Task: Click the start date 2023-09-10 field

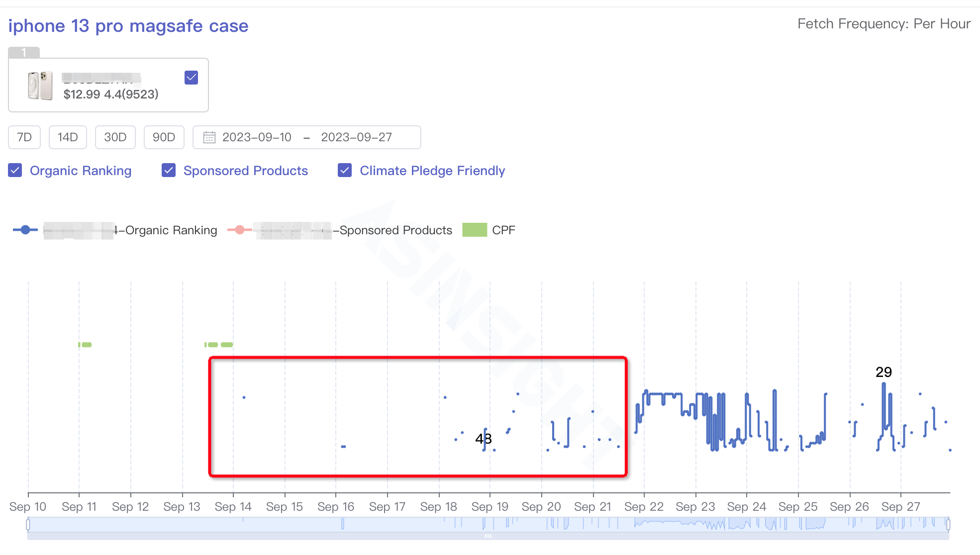Action: tap(257, 137)
